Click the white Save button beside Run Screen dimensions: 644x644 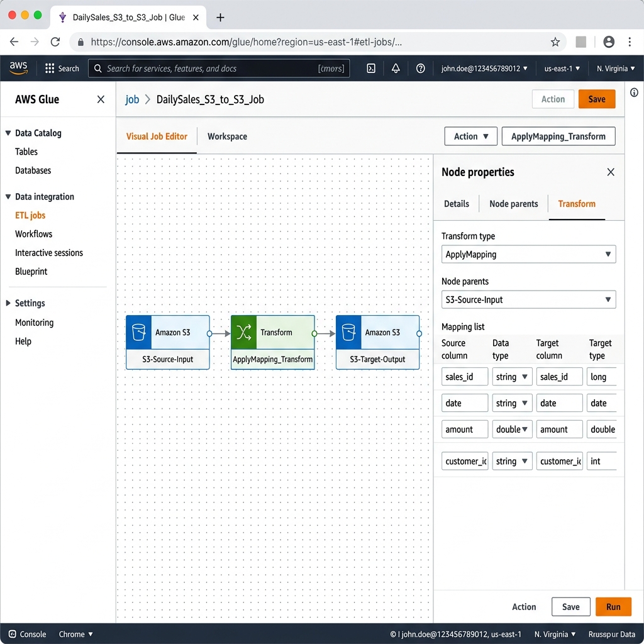(x=570, y=607)
